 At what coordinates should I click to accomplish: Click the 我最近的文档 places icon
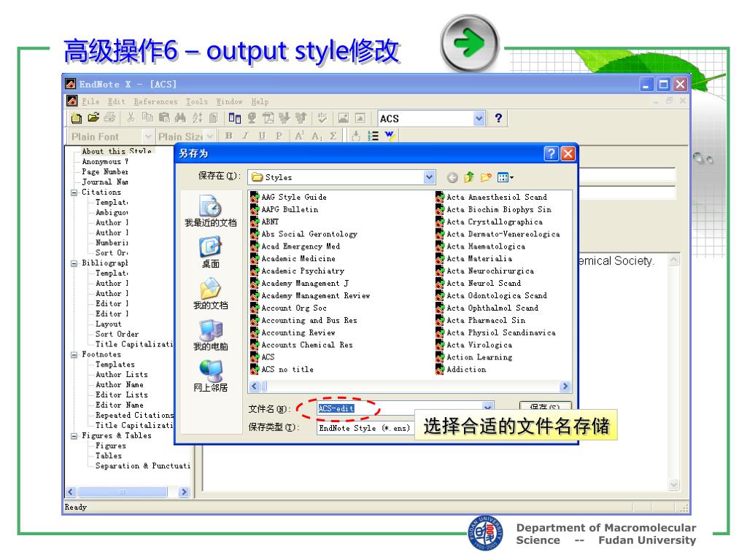coord(210,211)
